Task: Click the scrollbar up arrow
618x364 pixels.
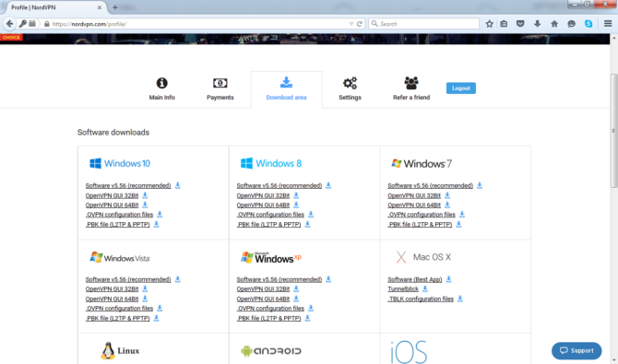Action: pos(613,38)
